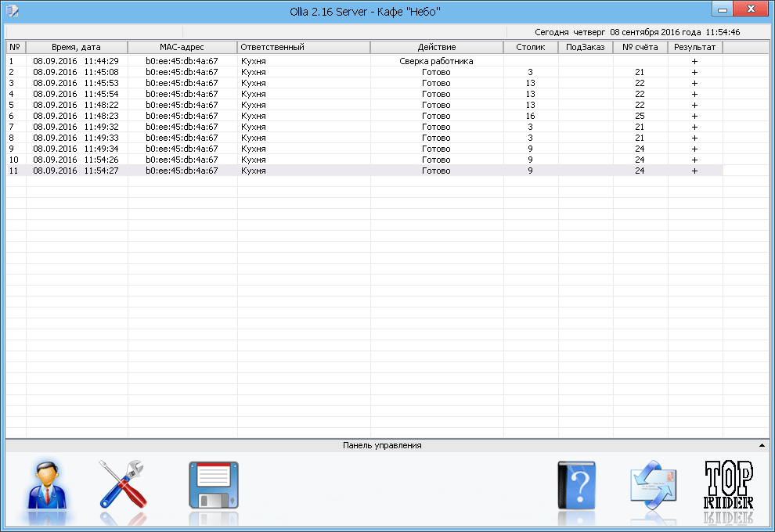Click the app icon in title bar

(x=13, y=10)
